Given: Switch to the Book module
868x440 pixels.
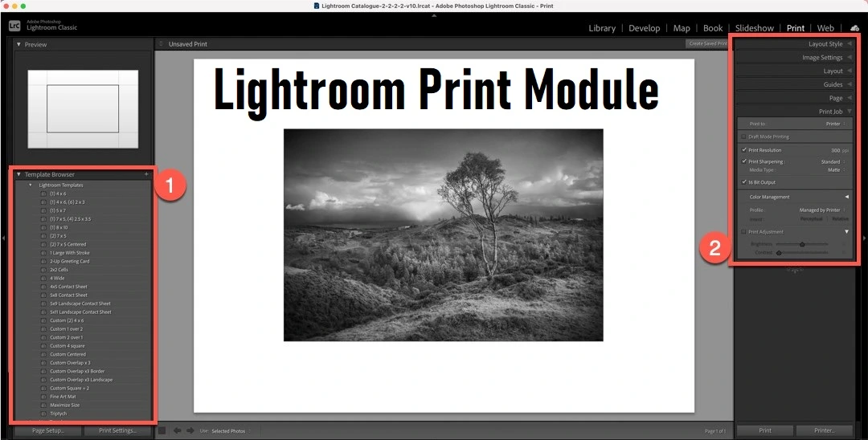Looking at the screenshot, I should (x=713, y=28).
